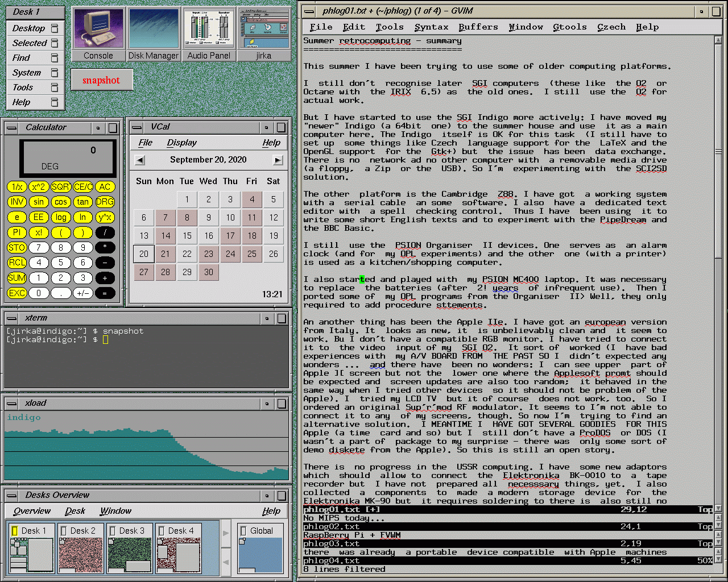
Task: Open the Audio Panel icon
Action: pos(209,34)
